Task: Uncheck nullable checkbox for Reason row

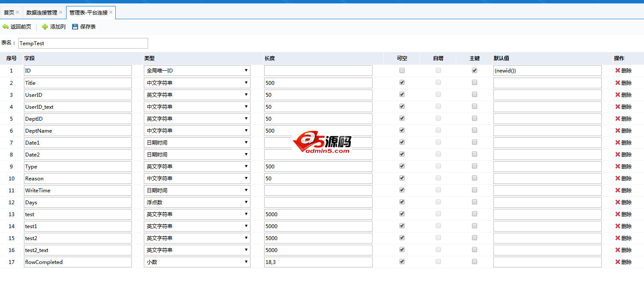Action: 402,178
